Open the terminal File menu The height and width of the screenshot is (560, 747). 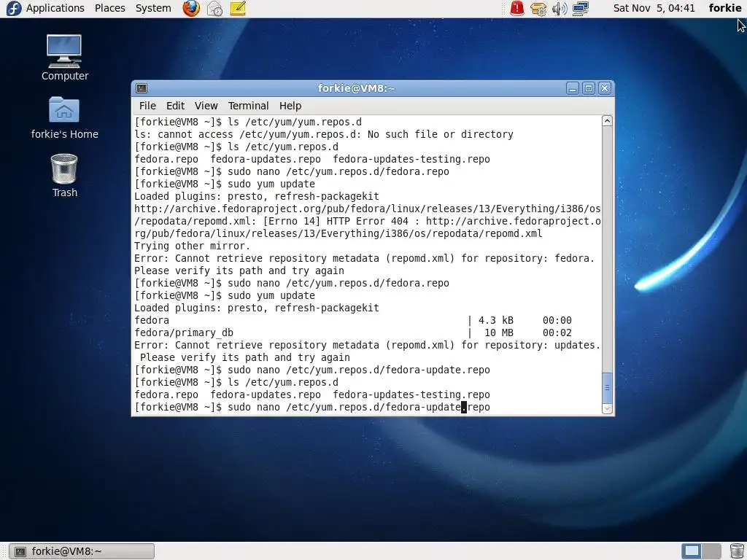coord(147,106)
